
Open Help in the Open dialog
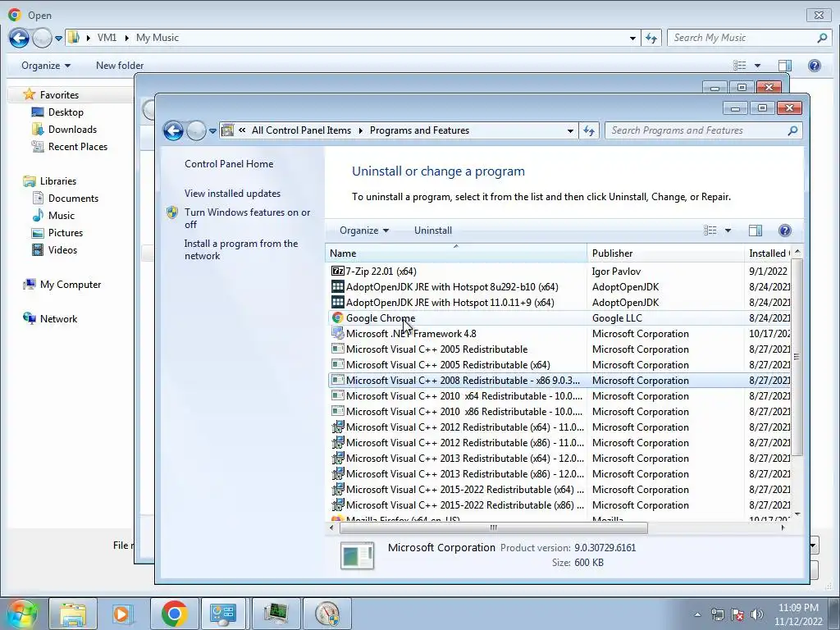point(815,66)
